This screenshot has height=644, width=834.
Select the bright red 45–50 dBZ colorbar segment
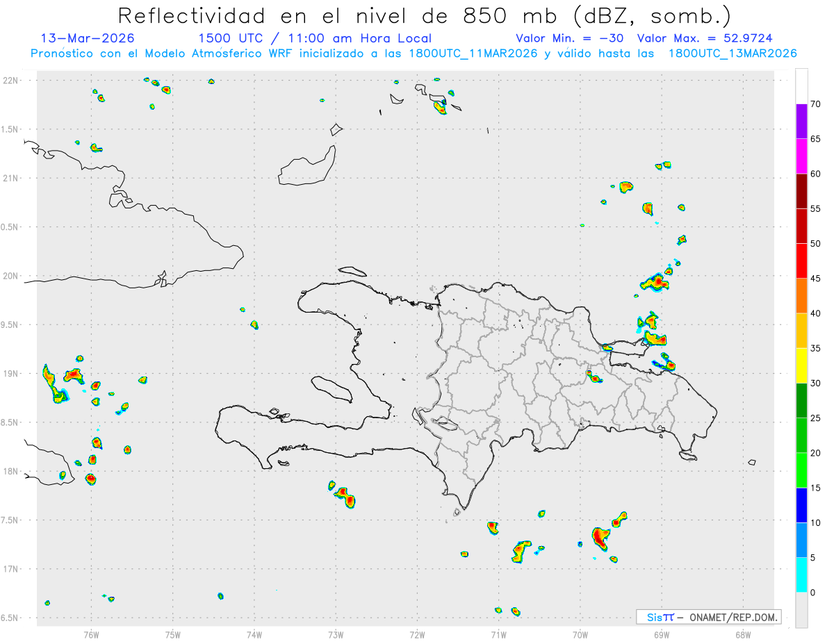[801, 261]
